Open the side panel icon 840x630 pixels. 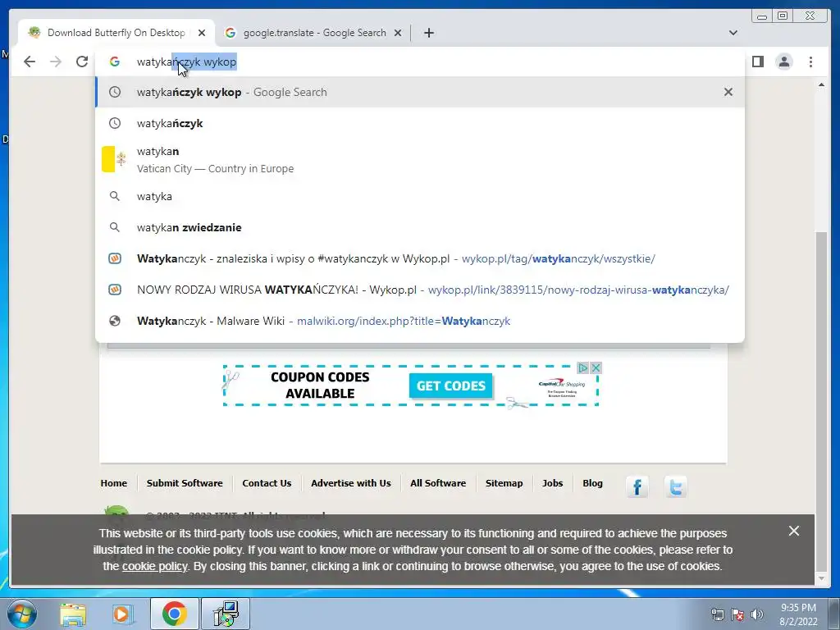[x=757, y=62]
